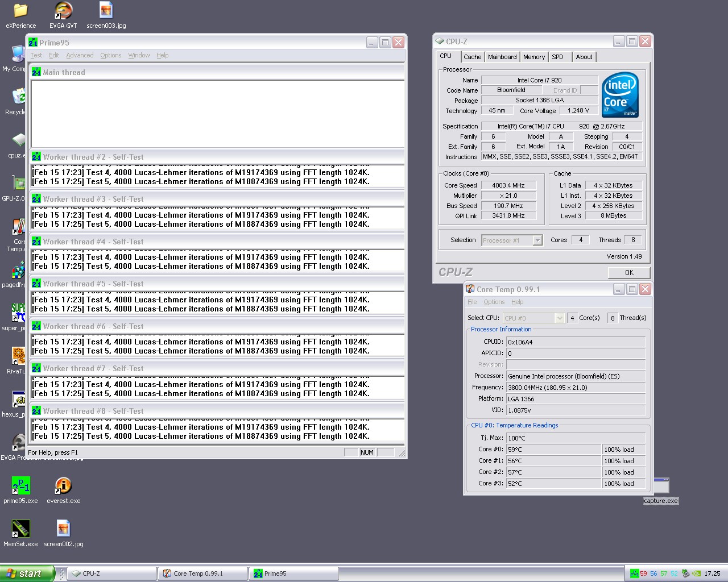
Task: Open the Prime95 Window menu
Action: pos(139,55)
